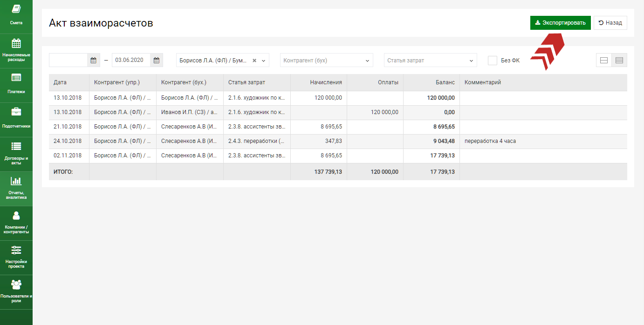Open Договоры и акты section
The width and height of the screenshot is (644, 325).
[16, 154]
